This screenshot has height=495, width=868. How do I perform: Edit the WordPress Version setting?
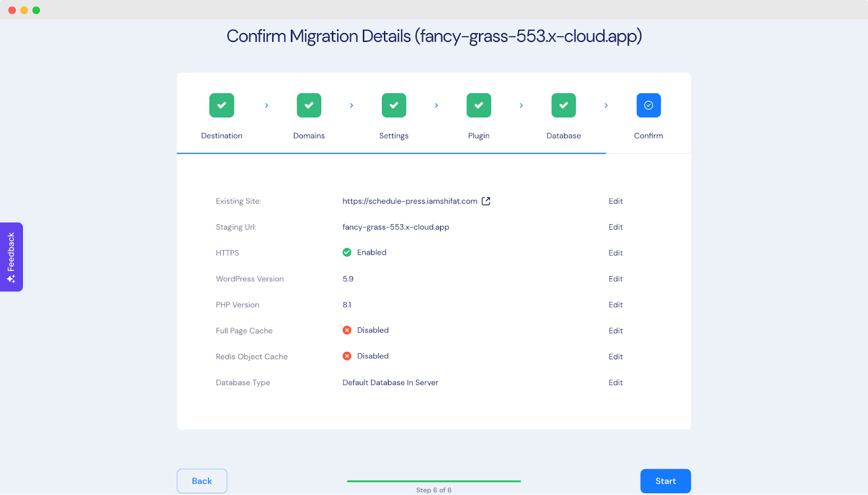pos(615,278)
